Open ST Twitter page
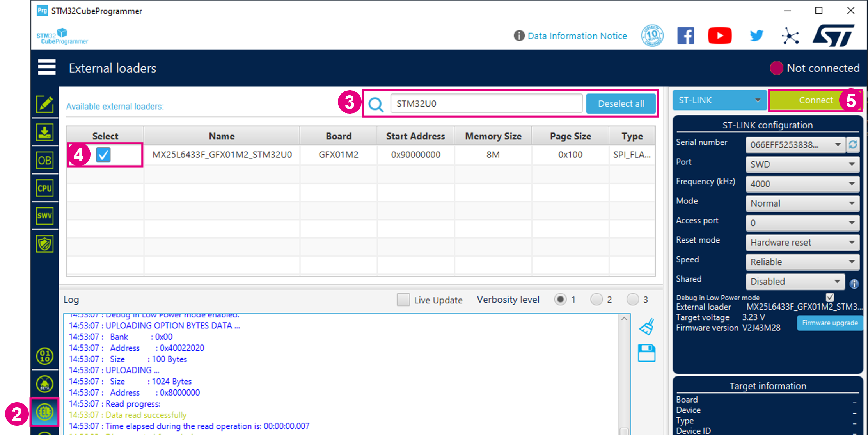This screenshot has width=868, height=437. (x=756, y=36)
